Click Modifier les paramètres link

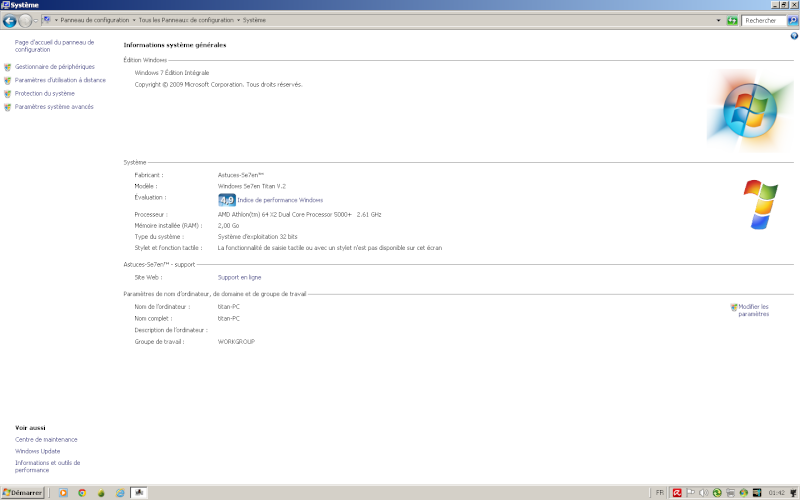pos(754,310)
